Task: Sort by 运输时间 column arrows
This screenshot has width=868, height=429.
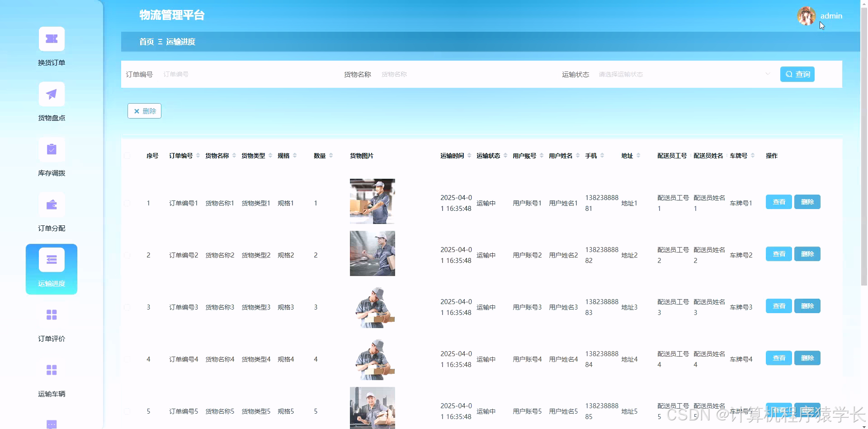Action: point(469,156)
